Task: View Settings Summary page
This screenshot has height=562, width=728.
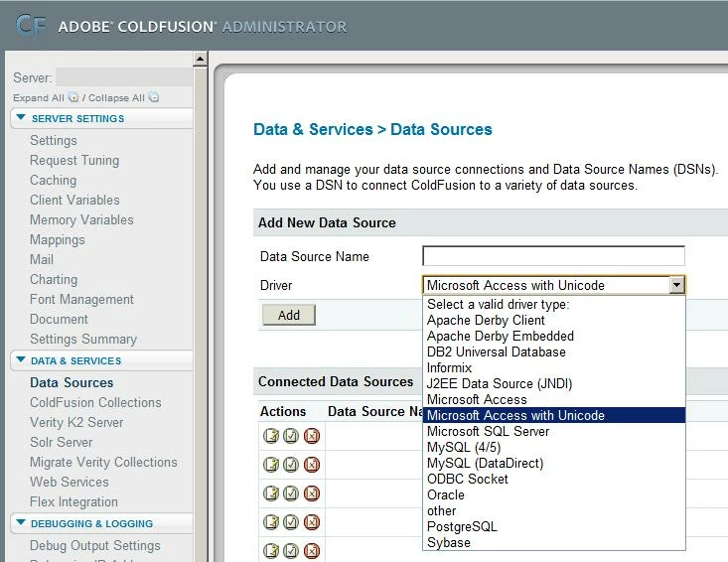Action: click(83, 340)
